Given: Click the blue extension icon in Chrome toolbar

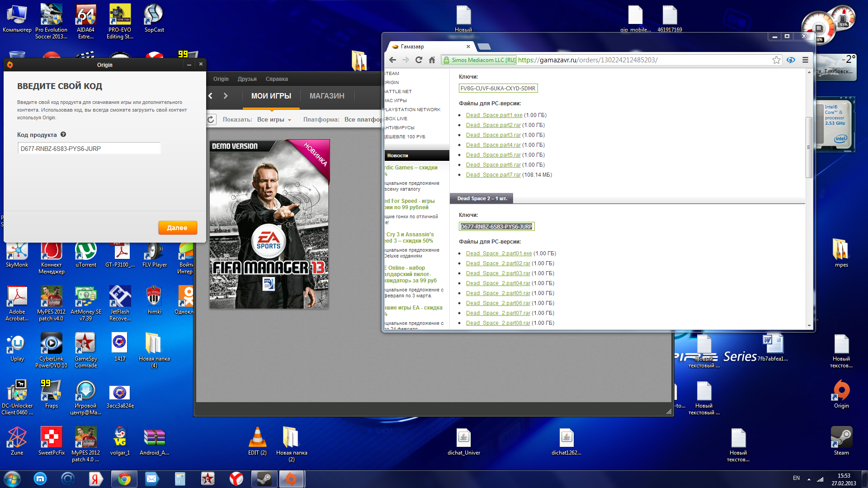Looking at the screenshot, I should tap(791, 60).
